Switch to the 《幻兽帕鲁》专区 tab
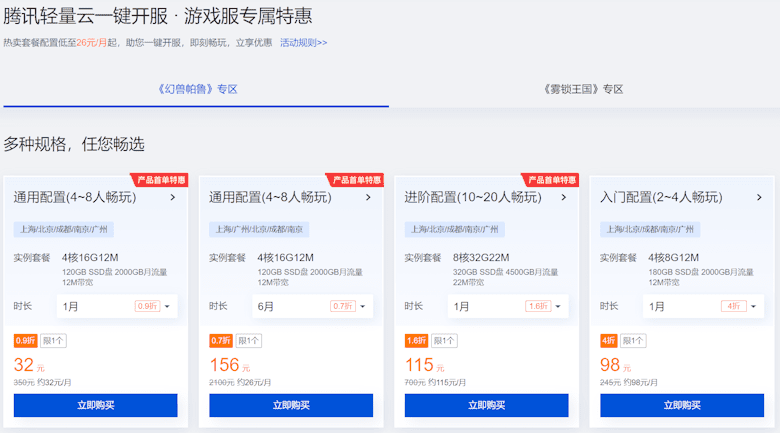Screen dimensions: 780x433 point(196,89)
